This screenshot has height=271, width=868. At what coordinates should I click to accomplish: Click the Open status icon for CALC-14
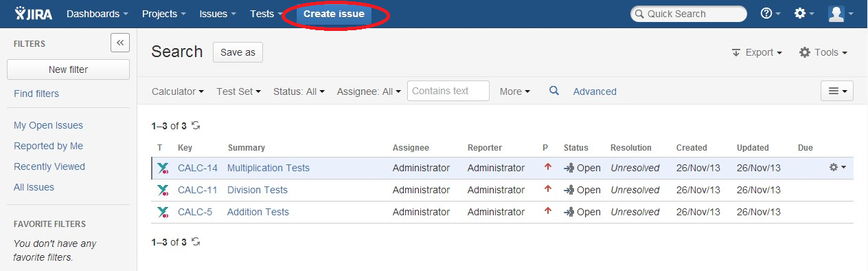click(x=569, y=168)
